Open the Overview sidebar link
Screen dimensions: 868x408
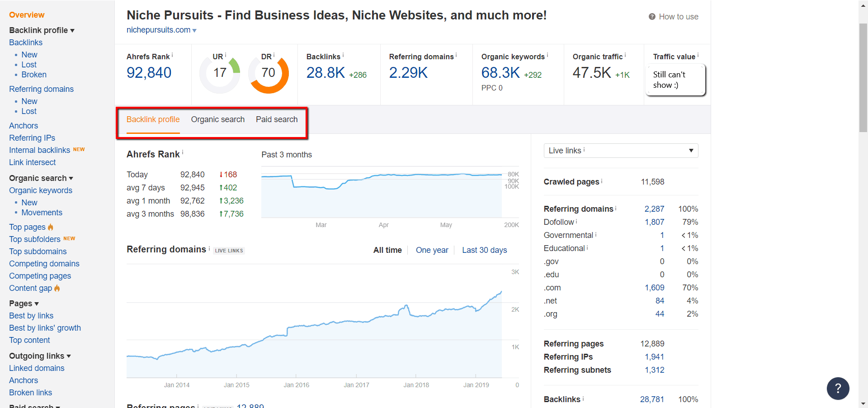pos(27,15)
